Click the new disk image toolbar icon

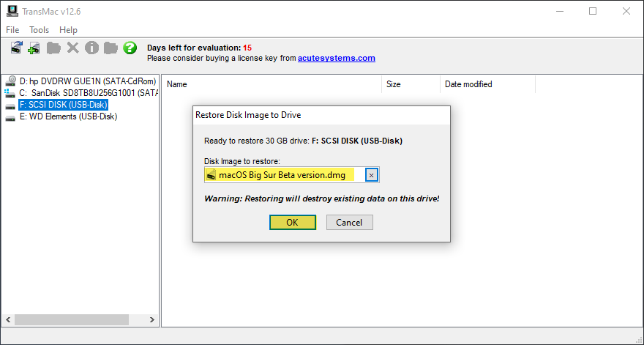34,48
